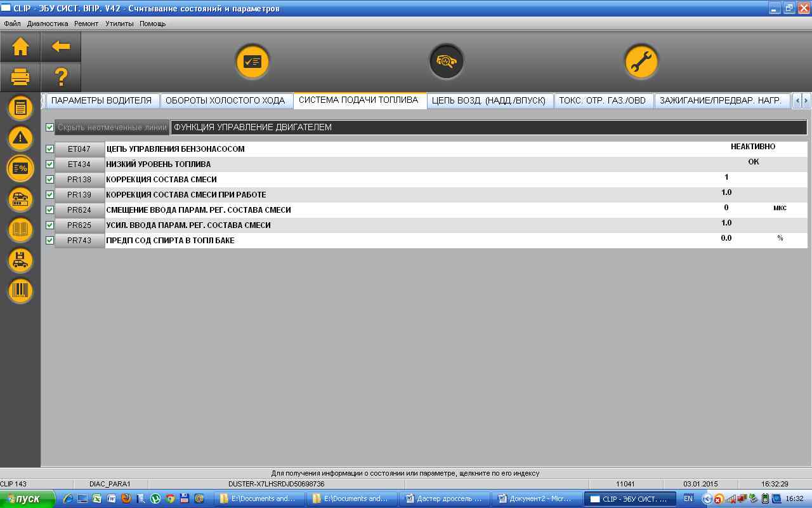812x508 pixels.
Task: Toggle the PR743 row checkbox
Action: point(50,241)
